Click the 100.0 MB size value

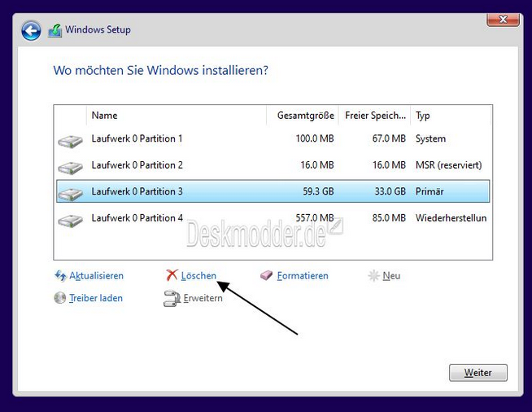[315, 138]
